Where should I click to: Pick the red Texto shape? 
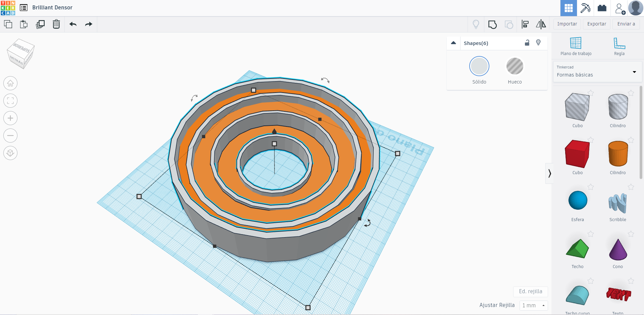coord(618,294)
